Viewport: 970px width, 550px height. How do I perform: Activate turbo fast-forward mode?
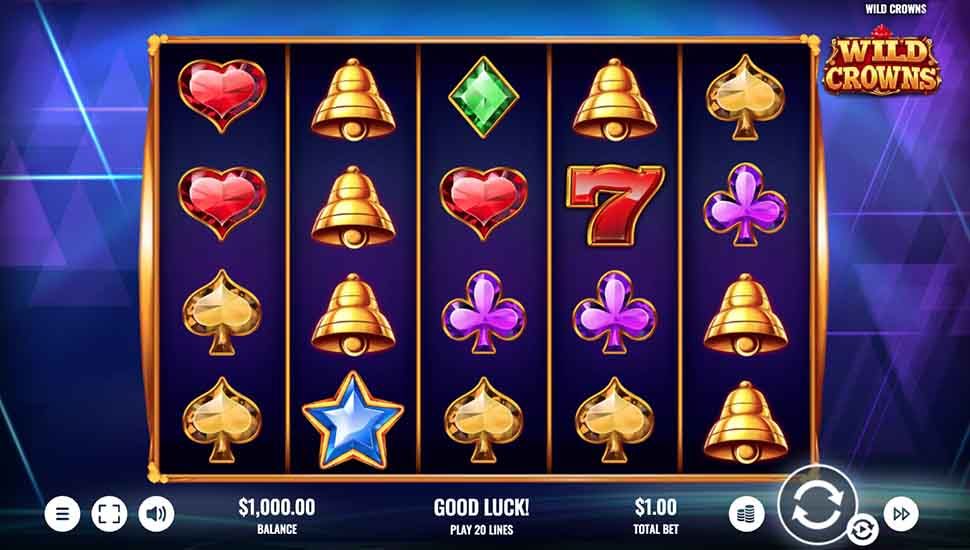click(901, 513)
